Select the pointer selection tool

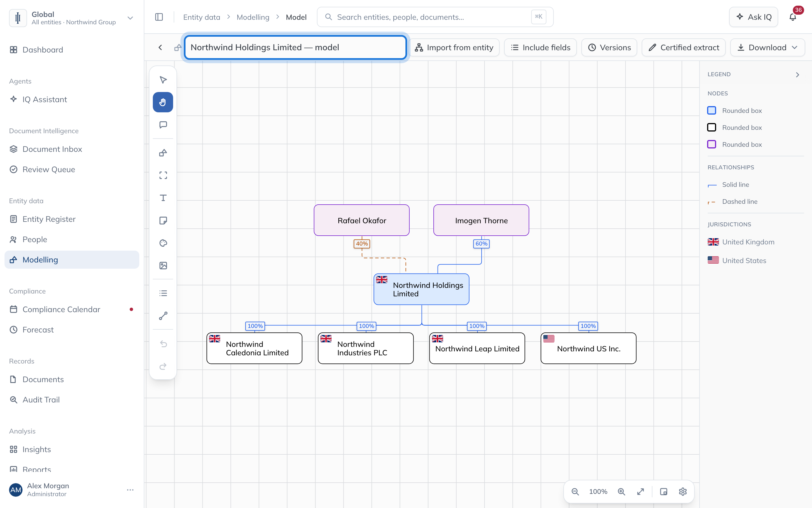pos(163,80)
